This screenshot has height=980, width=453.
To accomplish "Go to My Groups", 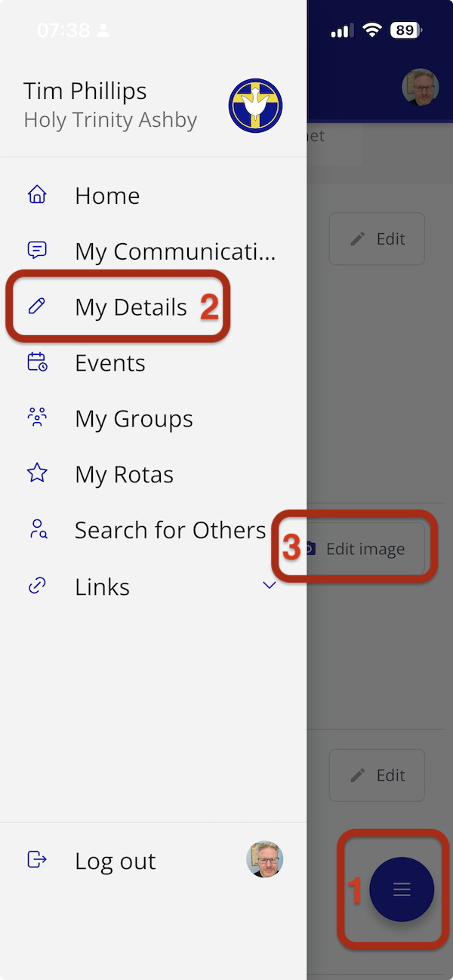I will [x=134, y=419].
